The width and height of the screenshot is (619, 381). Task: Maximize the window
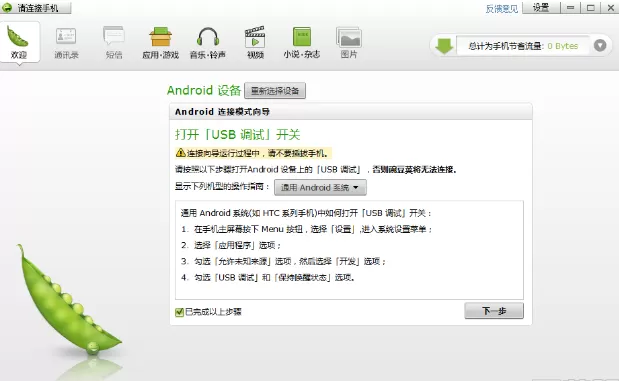click(x=590, y=8)
